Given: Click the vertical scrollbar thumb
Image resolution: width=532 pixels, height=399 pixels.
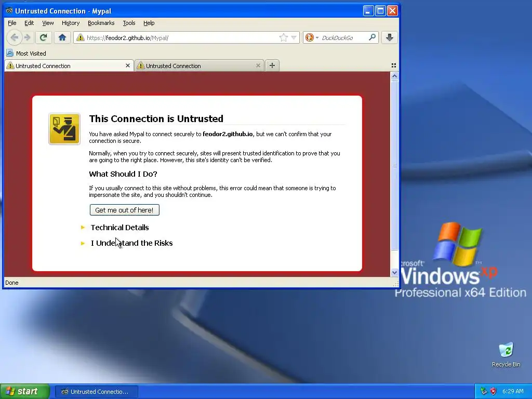Looking at the screenshot, I should [394, 165].
